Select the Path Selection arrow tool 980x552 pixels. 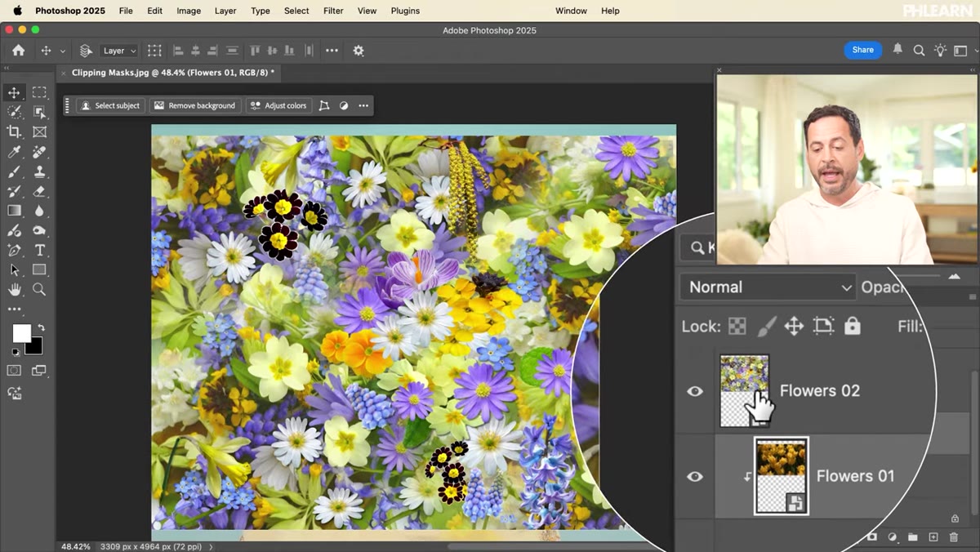coord(14,269)
